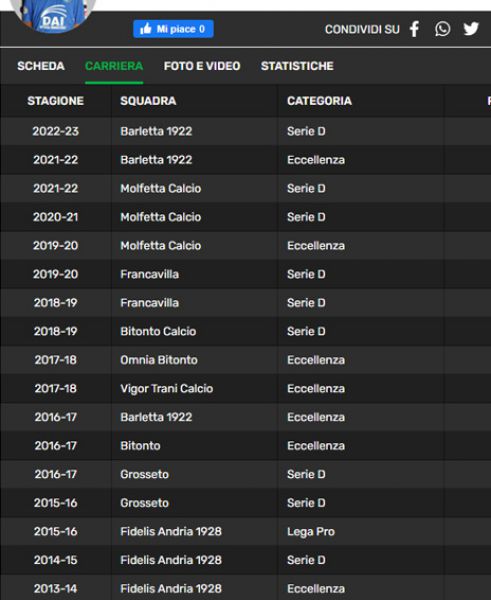Share on Twitter using the bird icon
The height and width of the screenshot is (600, 491).
[x=471, y=29]
